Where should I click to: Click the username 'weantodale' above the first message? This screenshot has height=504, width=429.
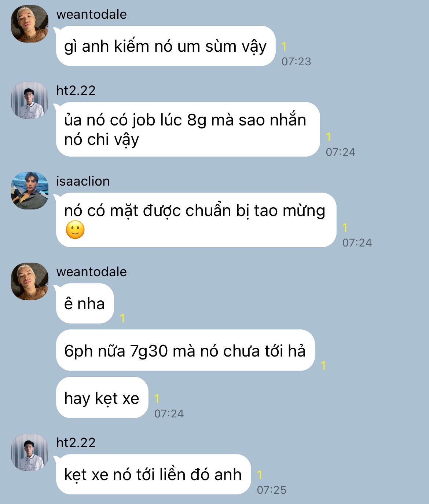(92, 14)
